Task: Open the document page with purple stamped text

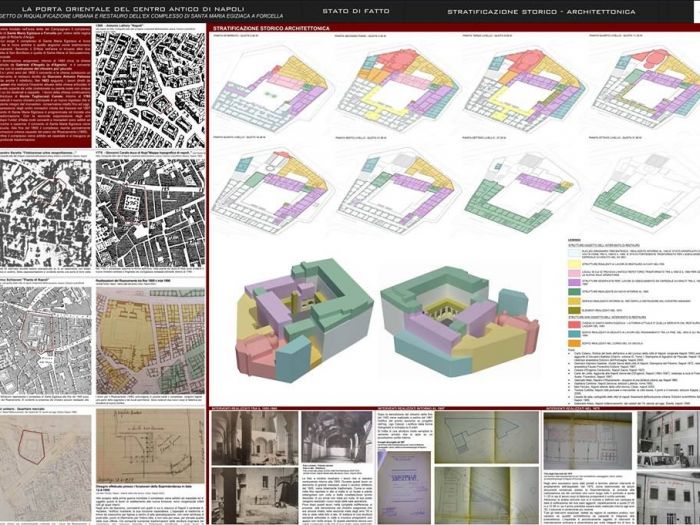Action: [404, 487]
